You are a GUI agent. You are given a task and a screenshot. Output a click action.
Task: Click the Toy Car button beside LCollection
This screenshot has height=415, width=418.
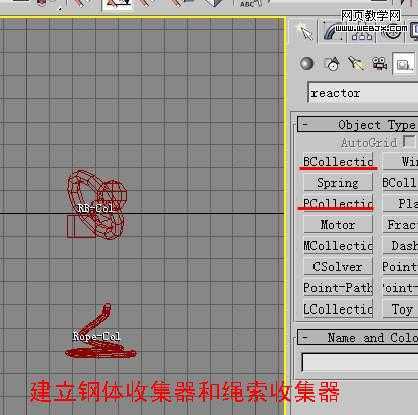400,309
